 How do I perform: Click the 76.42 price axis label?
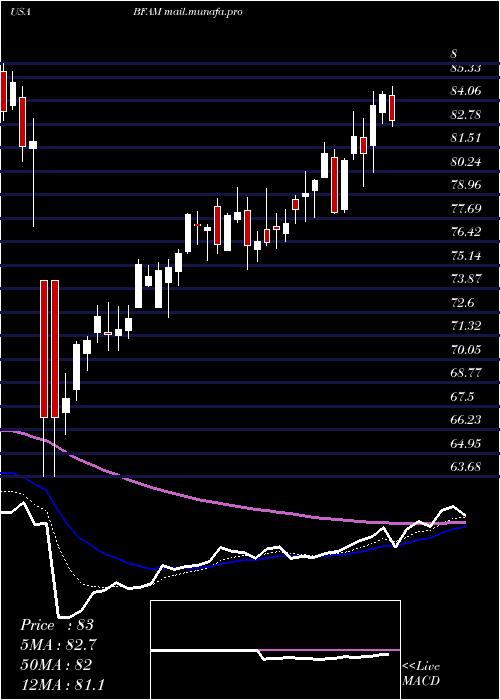click(466, 232)
